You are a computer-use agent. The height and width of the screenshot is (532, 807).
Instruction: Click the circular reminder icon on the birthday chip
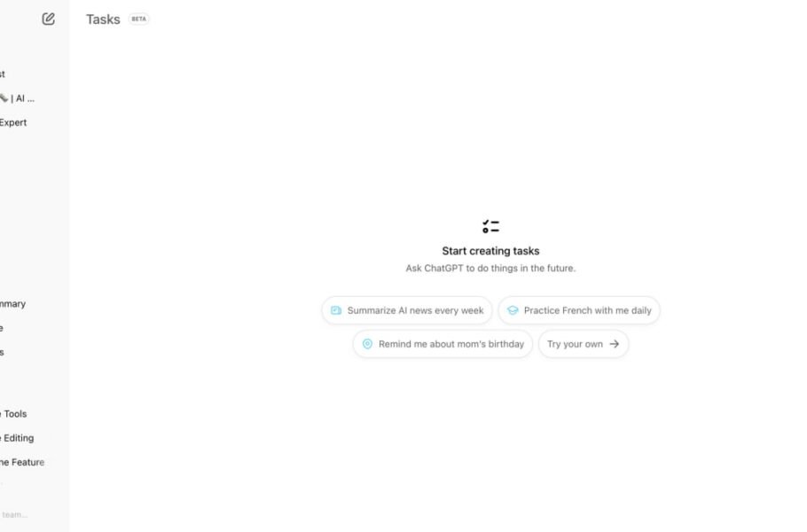[x=367, y=344]
